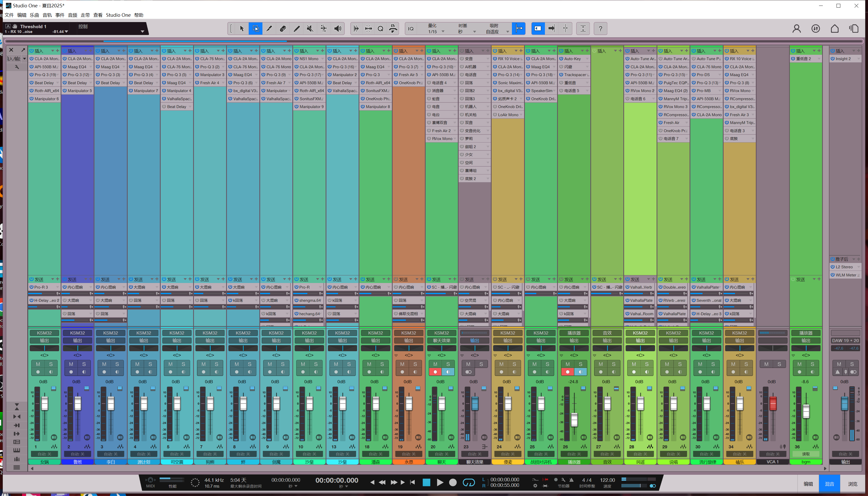Disable record arm on 聊天 channel

click(x=435, y=372)
